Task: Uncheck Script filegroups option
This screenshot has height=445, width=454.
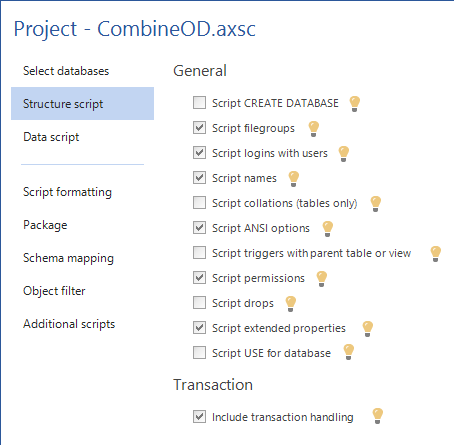Action: pos(199,128)
